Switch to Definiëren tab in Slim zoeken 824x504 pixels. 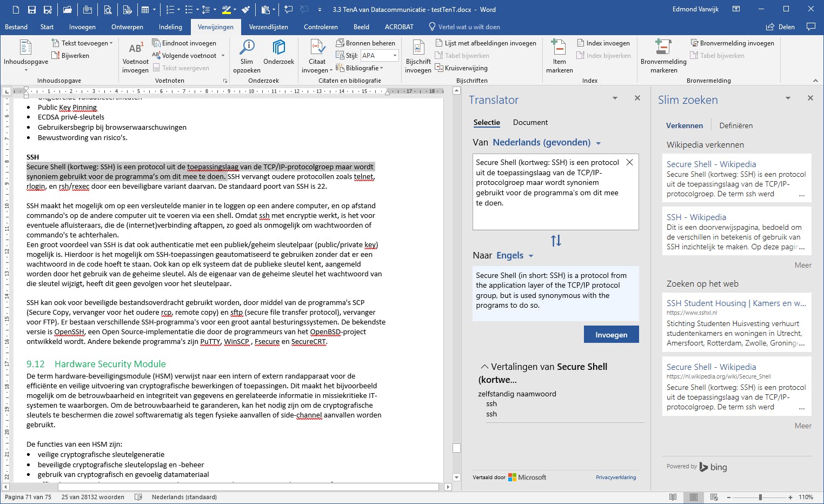(x=736, y=125)
